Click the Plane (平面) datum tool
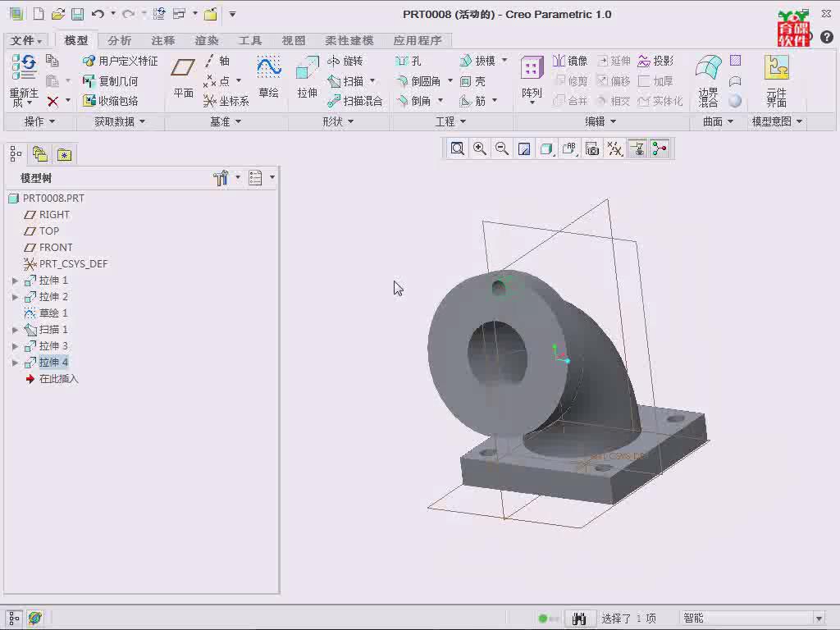 (x=183, y=78)
